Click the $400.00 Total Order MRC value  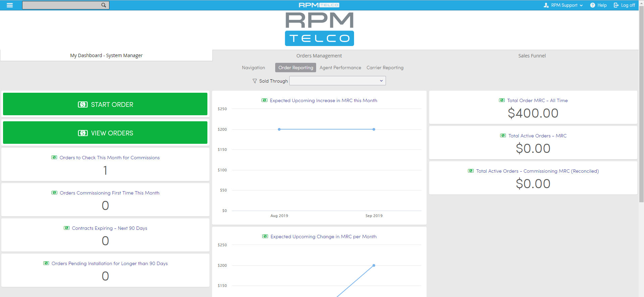533,113
